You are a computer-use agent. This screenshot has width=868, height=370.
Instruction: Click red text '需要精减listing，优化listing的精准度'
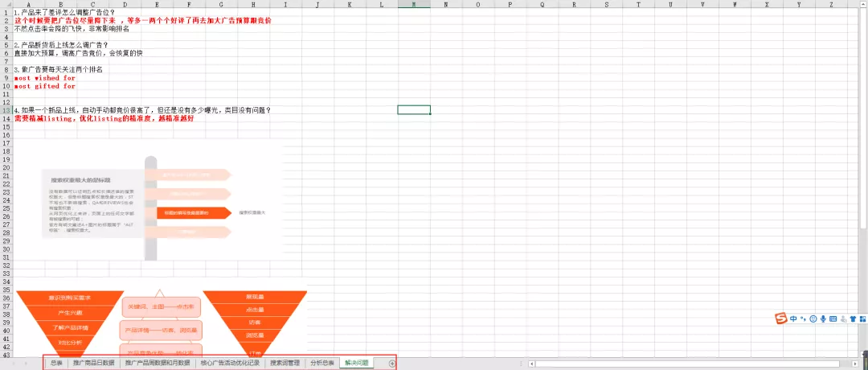(104, 118)
